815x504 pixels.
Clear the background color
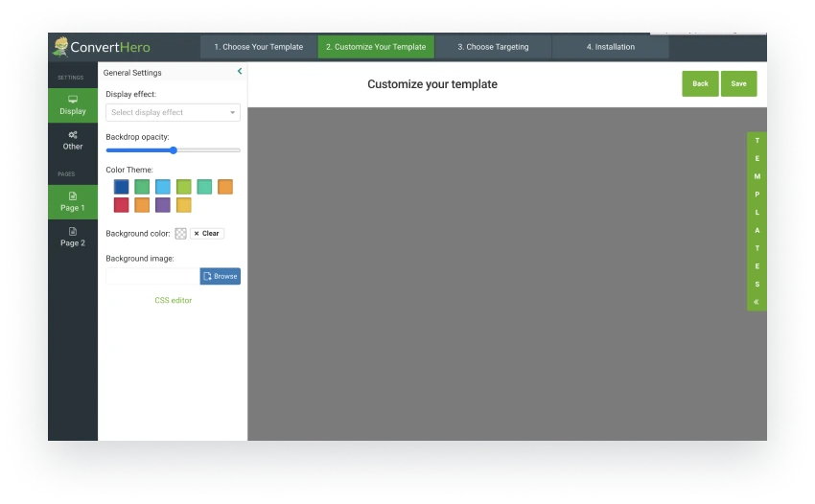207,233
